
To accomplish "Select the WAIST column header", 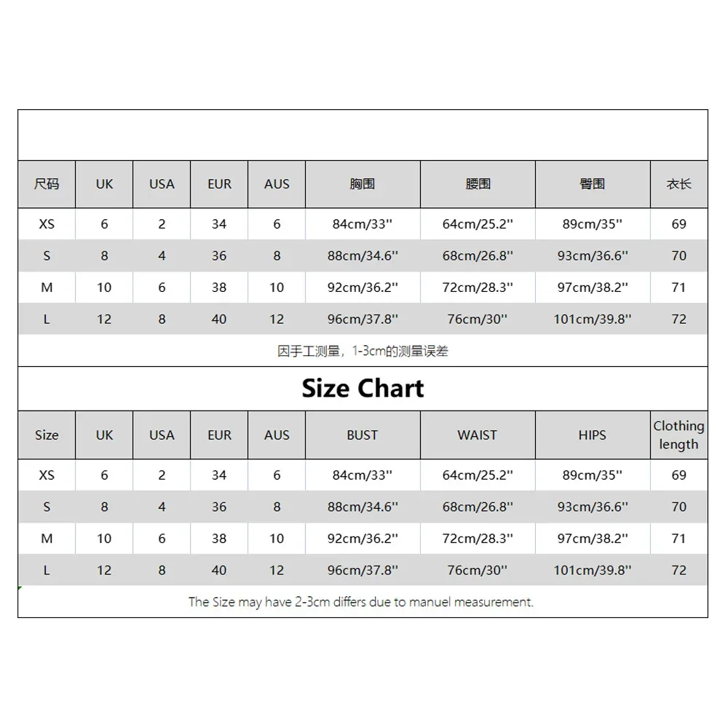I will pyautogui.click(x=478, y=435).
